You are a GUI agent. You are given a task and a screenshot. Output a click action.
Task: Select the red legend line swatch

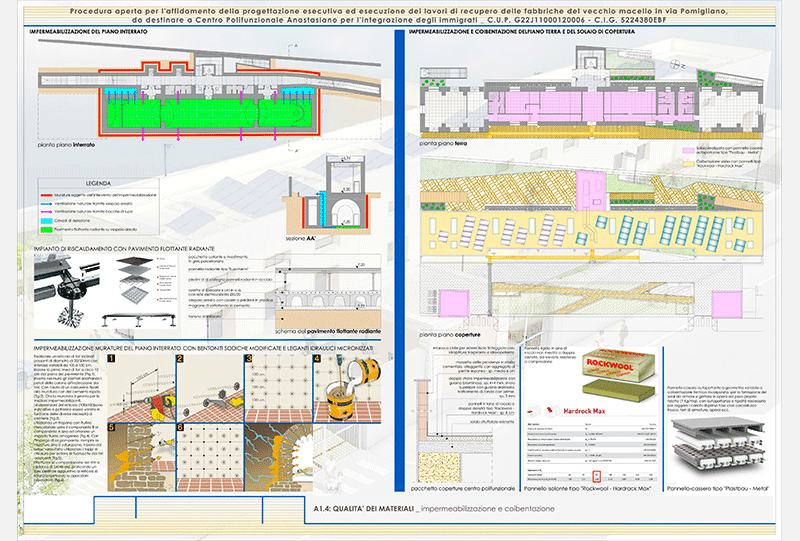coord(46,195)
